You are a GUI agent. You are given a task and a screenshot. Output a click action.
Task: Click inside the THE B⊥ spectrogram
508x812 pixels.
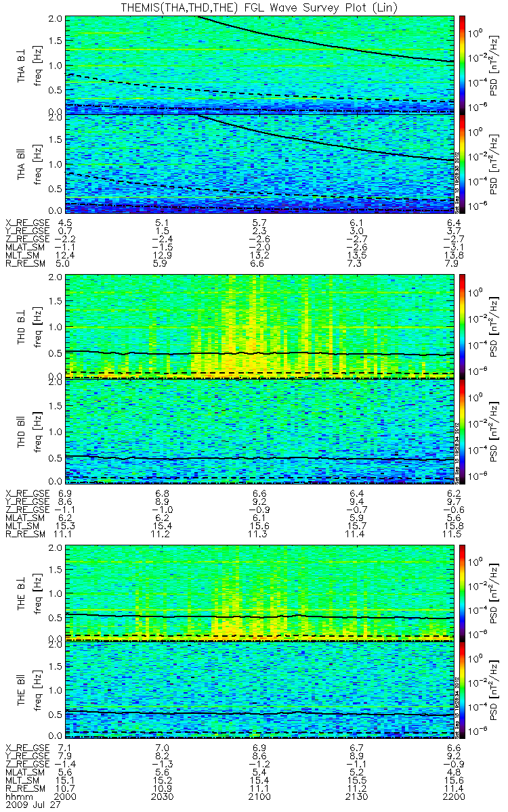(x=259, y=593)
